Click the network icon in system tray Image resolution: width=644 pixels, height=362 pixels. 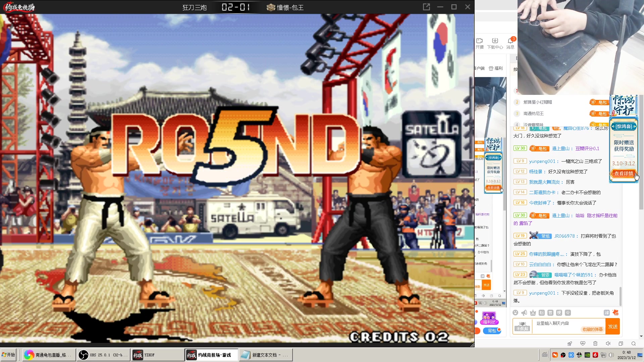(x=603, y=355)
